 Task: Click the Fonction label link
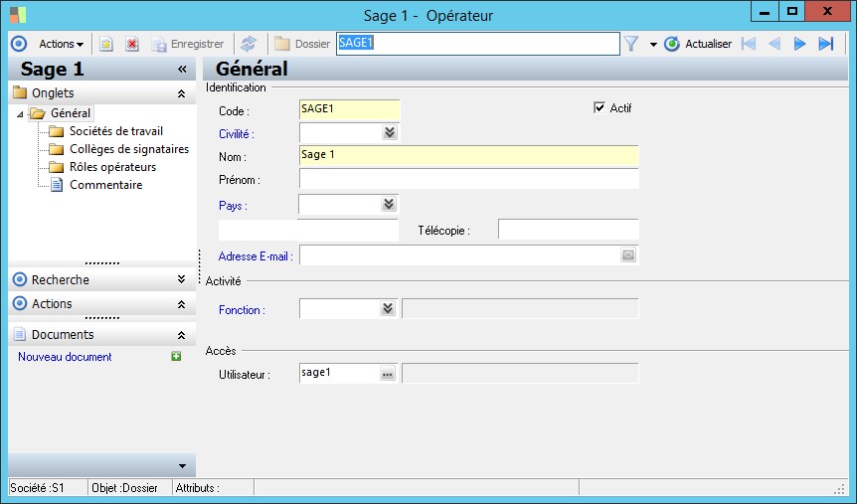242,310
